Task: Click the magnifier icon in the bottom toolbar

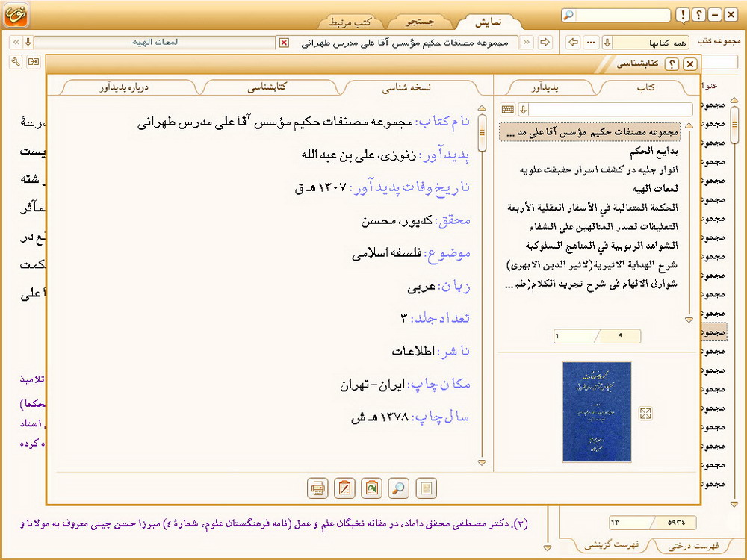Action: [399, 488]
